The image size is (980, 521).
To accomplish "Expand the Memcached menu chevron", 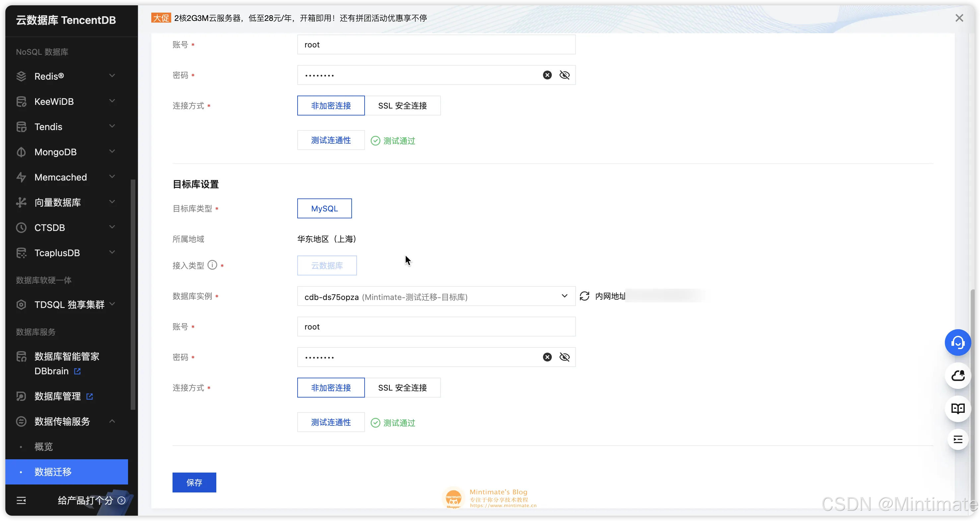I will point(112,176).
